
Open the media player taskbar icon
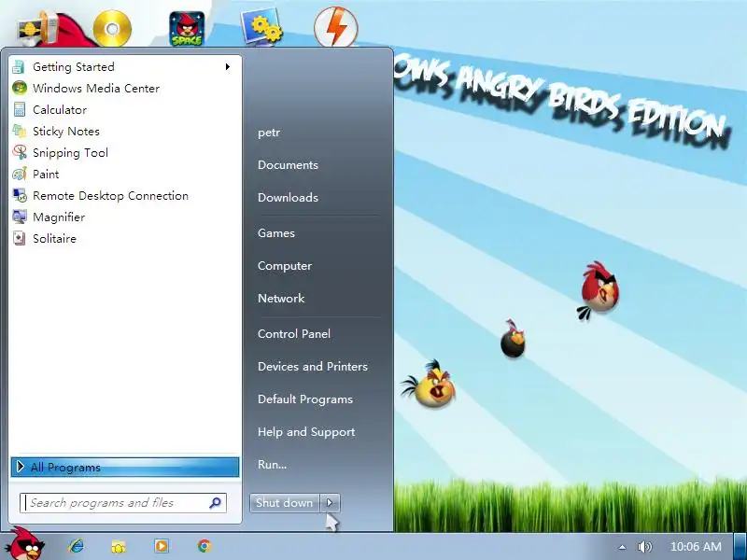click(161, 546)
